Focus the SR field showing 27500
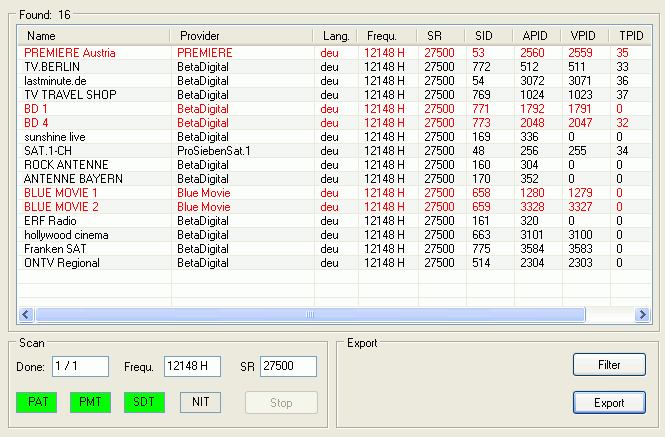This screenshot has width=665, height=437. (288, 366)
